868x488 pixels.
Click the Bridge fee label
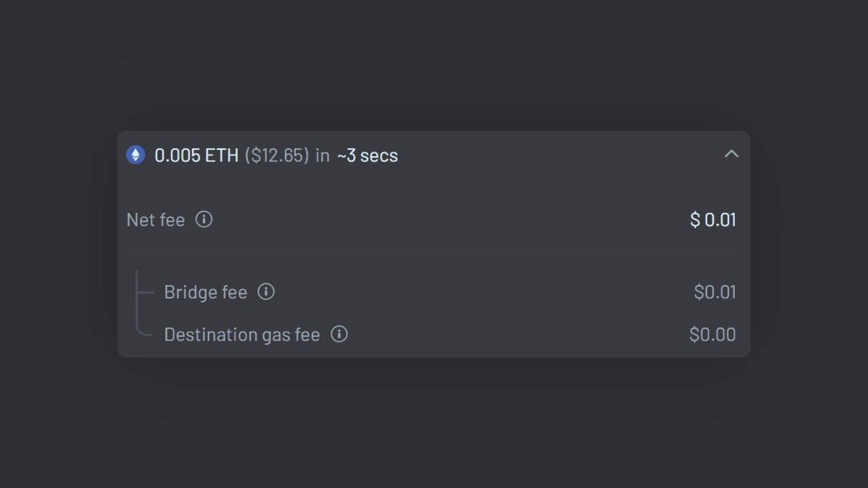click(205, 292)
